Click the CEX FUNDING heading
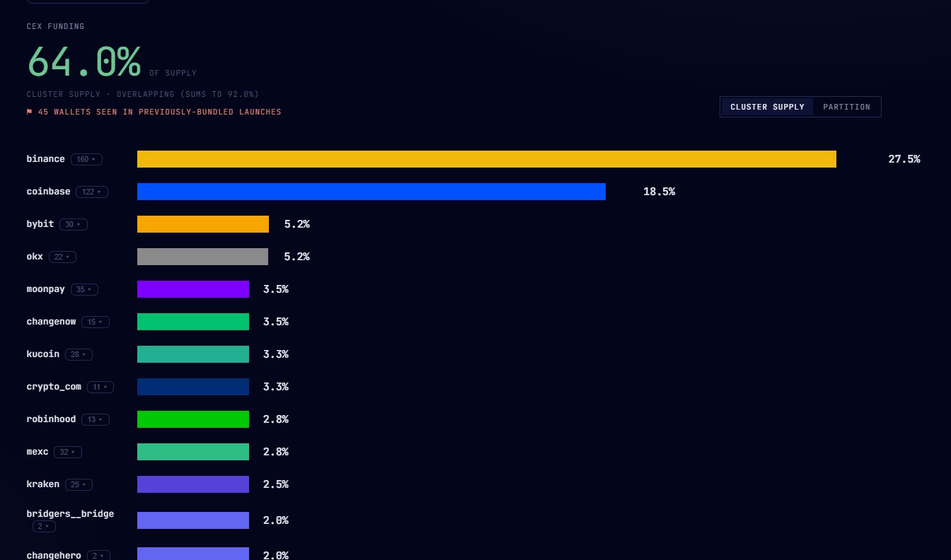Screen dimensions: 951x560 (55, 26)
